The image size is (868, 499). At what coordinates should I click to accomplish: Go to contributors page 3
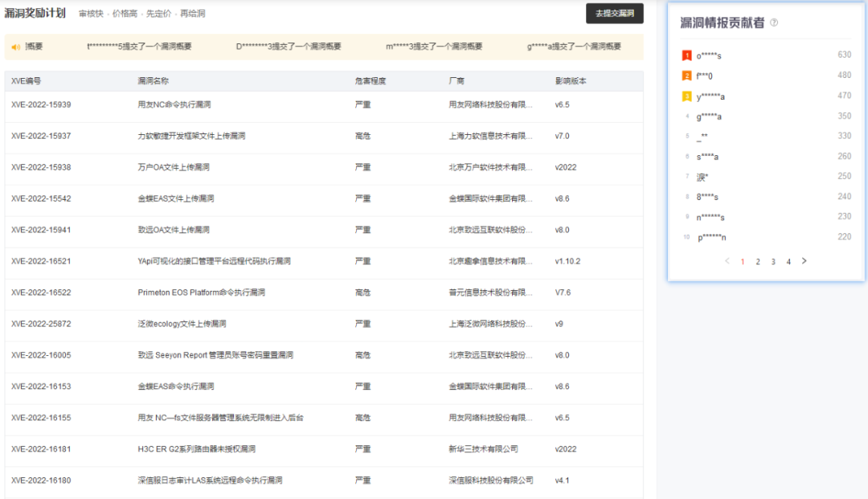(773, 262)
